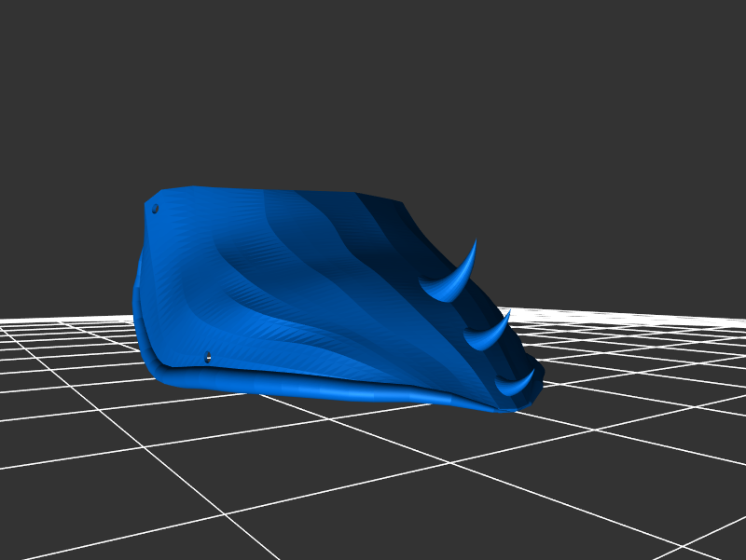The image size is (746, 560).
Task: Click the pointed tip of the middle spike
Action: pyautogui.click(x=509, y=312)
